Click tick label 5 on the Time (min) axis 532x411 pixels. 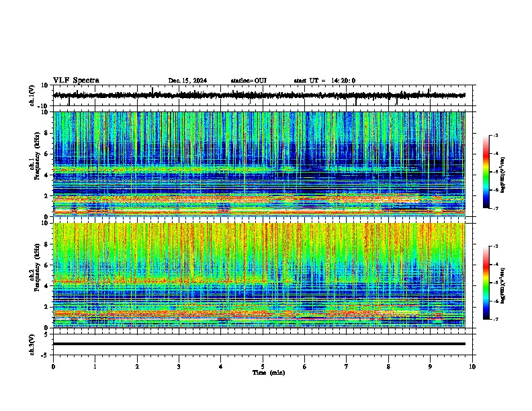[x=263, y=367]
